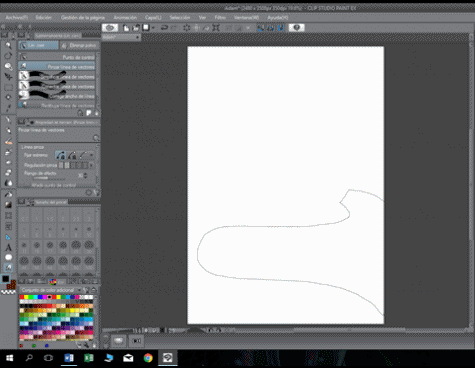475x368 pixels.
Task: Select the Ruler tool
Action: click(x=8, y=237)
